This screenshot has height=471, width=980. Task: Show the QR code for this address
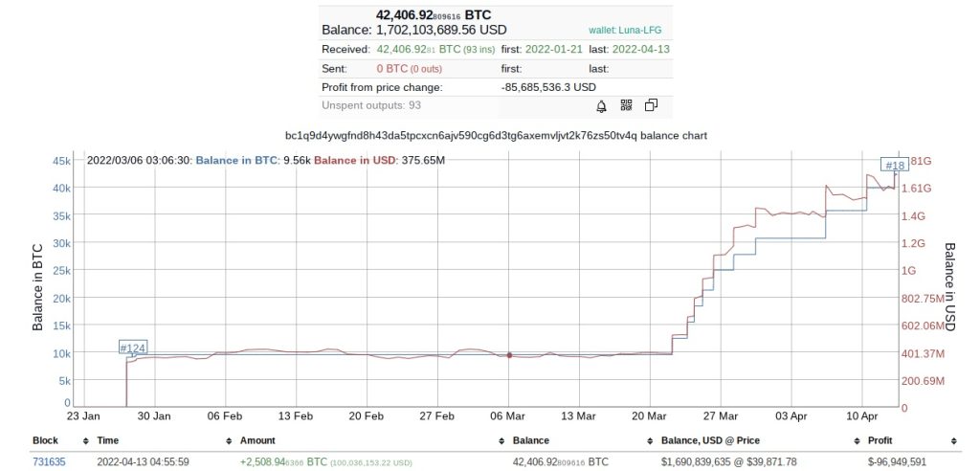[627, 105]
